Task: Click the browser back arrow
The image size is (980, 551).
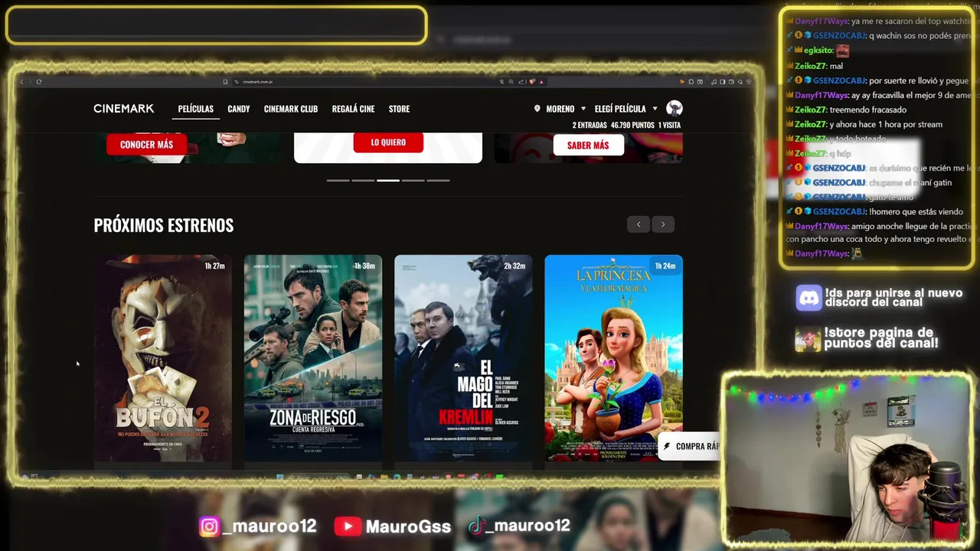Action: (x=21, y=82)
